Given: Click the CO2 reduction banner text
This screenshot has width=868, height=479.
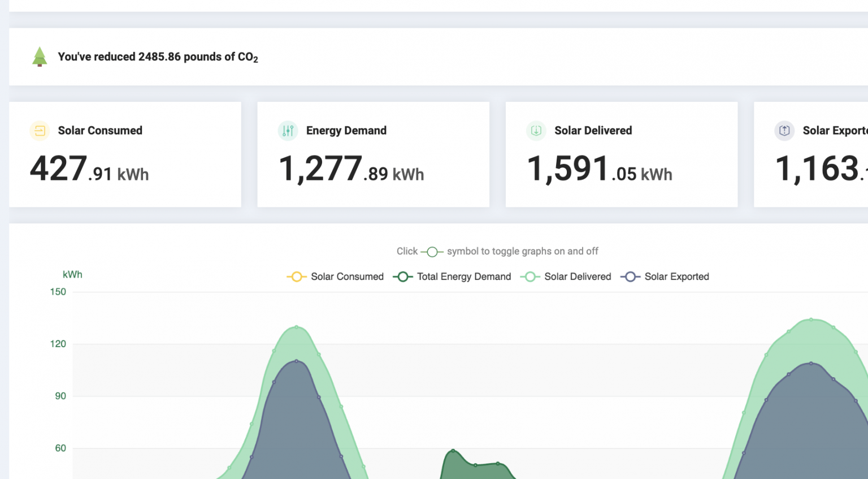Looking at the screenshot, I should click(158, 57).
